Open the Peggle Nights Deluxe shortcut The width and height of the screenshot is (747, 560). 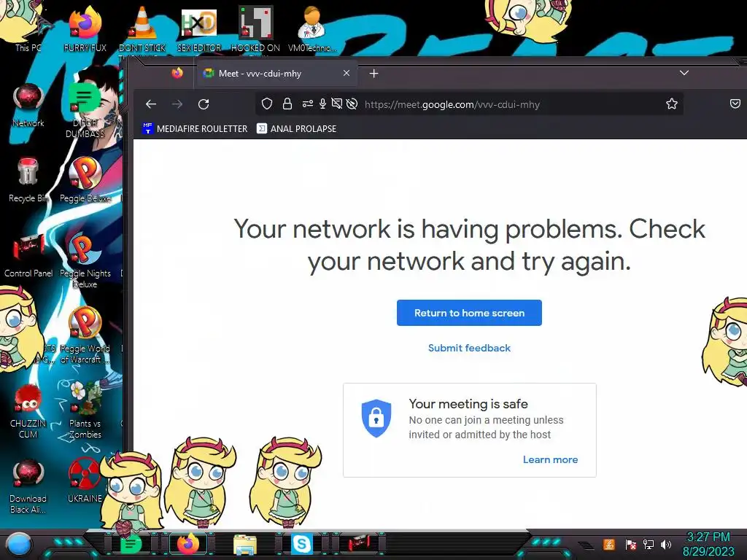pos(85,260)
